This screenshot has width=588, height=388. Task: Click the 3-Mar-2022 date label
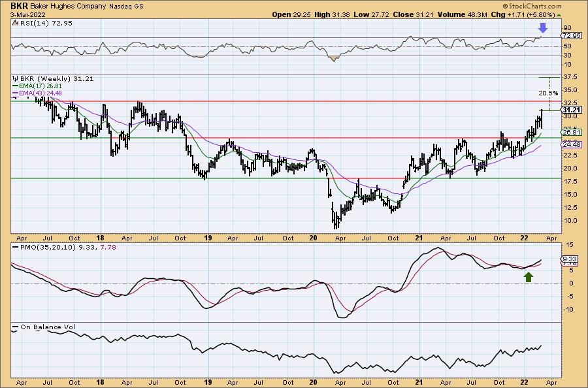[28, 14]
